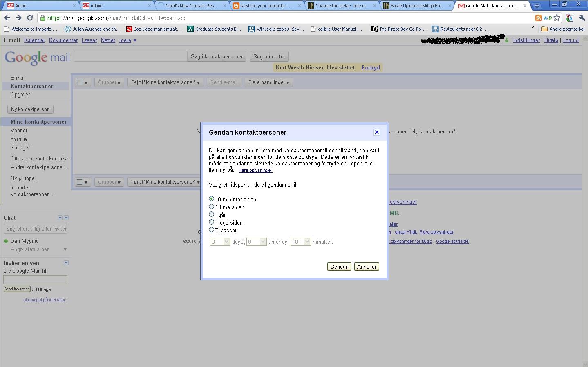The width and height of the screenshot is (588, 367).
Task: Open the Kalender menu link
Action: coord(34,40)
